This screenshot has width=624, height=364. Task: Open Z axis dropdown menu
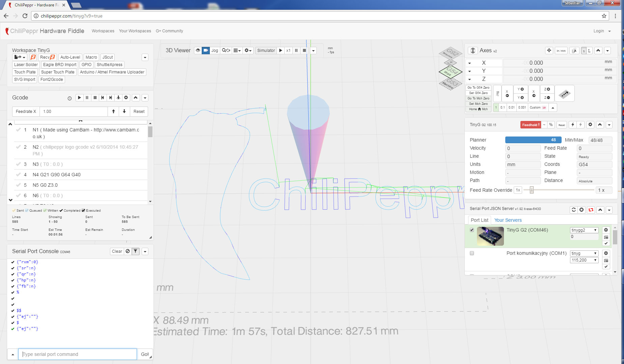click(470, 79)
